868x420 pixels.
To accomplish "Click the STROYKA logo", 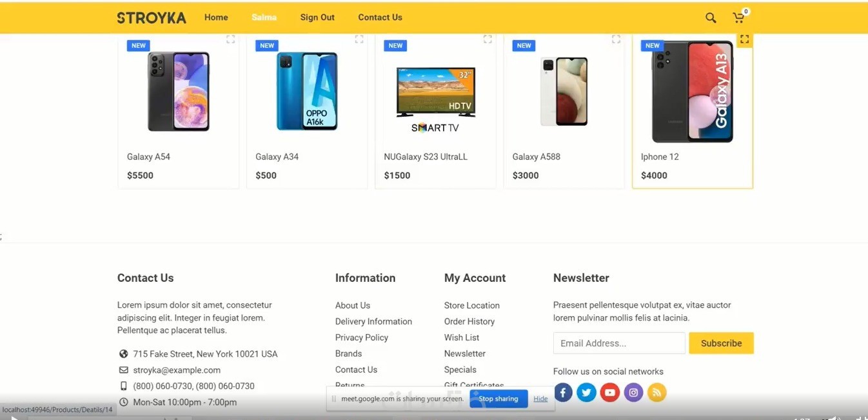I will pyautogui.click(x=152, y=18).
